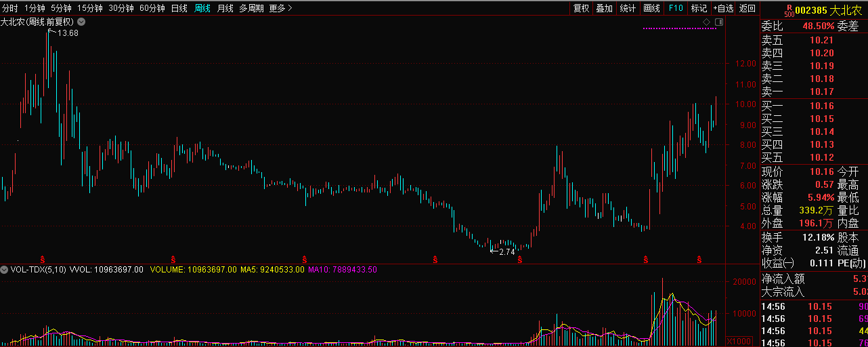868x347 pixels.
Task: Click the 返回 back button
Action: click(x=747, y=8)
